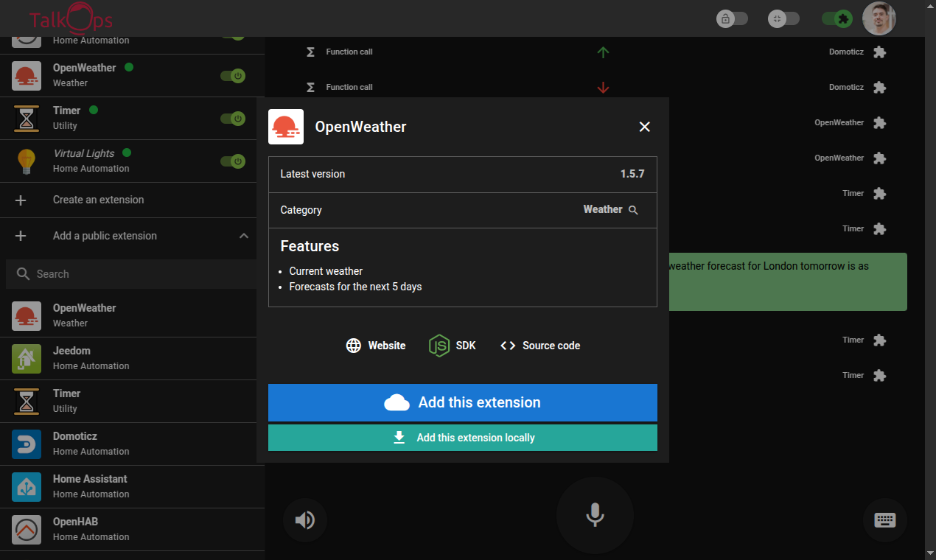This screenshot has height=560, width=936.
Task: Select OpenHAB extension icon
Action: (27, 529)
